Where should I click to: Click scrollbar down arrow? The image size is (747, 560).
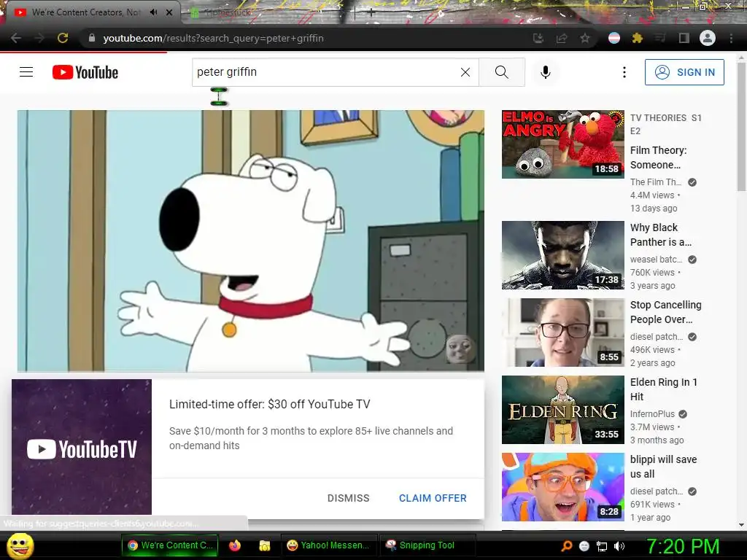click(x=741, y=525)
